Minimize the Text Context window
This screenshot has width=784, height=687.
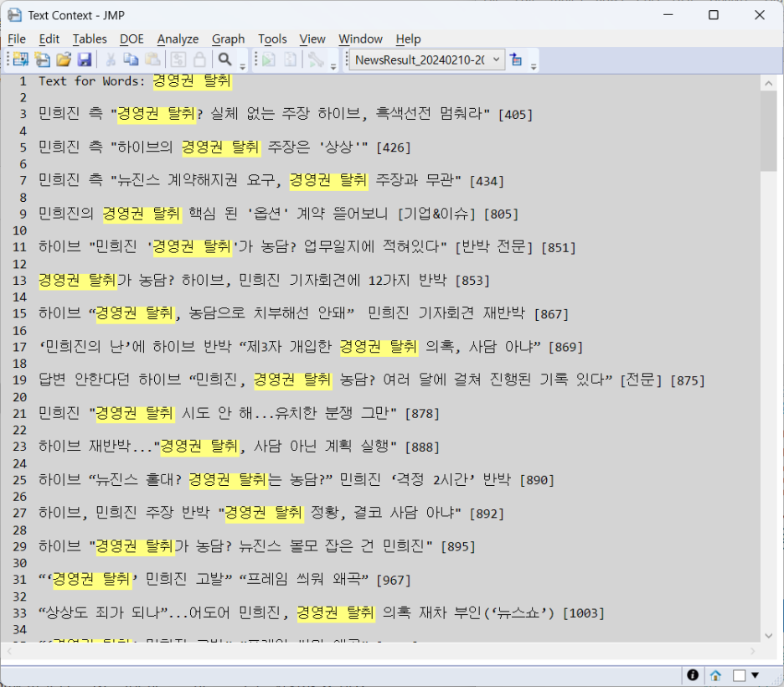coord(668,15)
